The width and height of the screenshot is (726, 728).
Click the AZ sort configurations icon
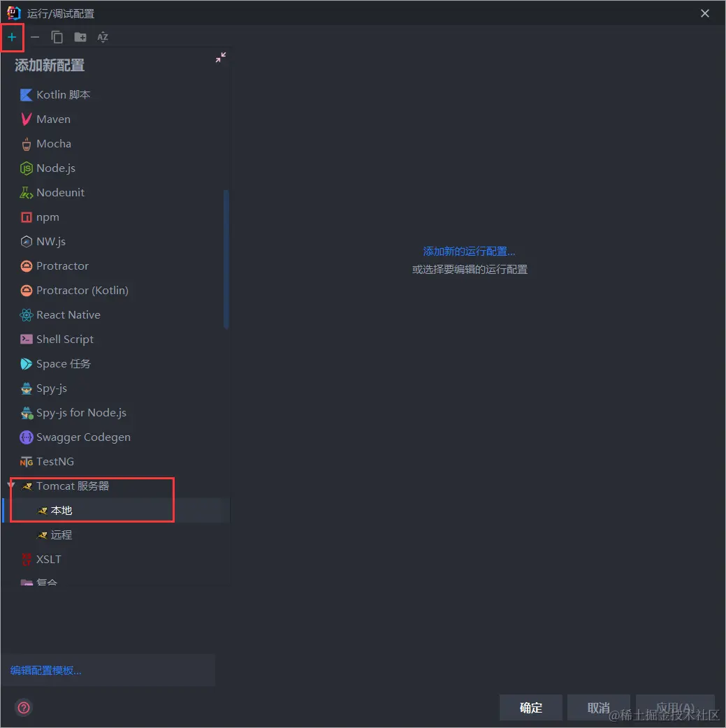103,37
